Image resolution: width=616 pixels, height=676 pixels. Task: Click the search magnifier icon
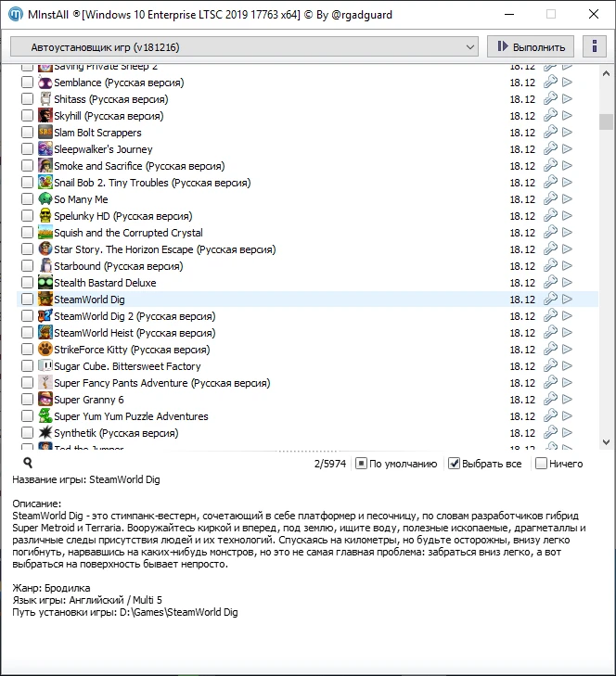coord(28,463)
